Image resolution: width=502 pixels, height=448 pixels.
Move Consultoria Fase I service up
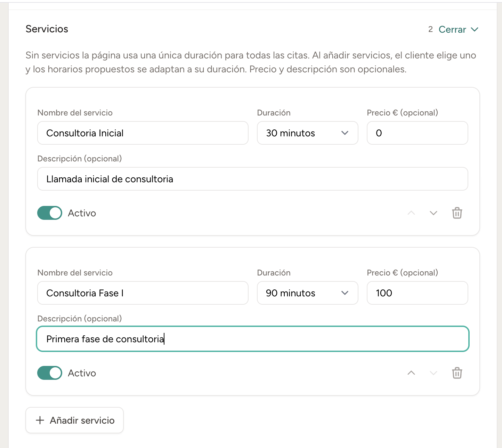pyautogui.click(x=411, y=373)
